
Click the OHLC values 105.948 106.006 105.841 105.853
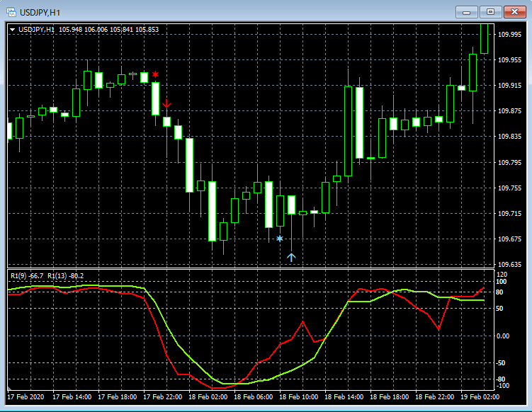(x=108, y=30)
